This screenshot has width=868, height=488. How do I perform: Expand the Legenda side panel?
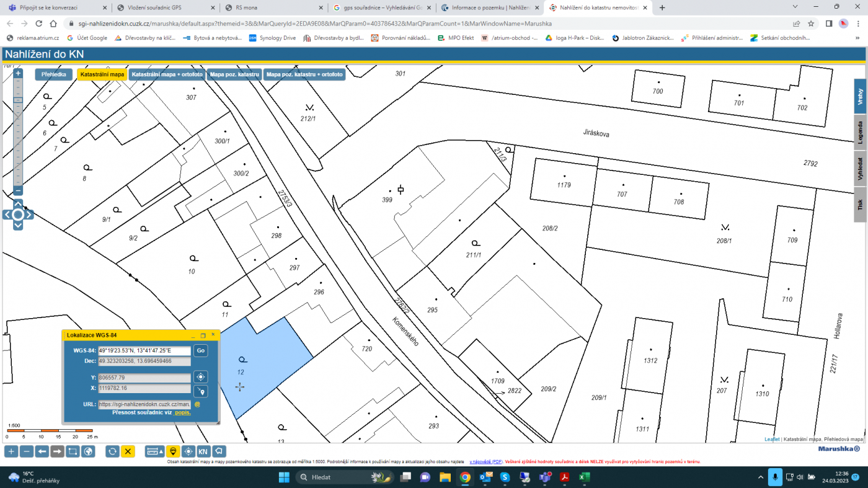coord(860,133)
